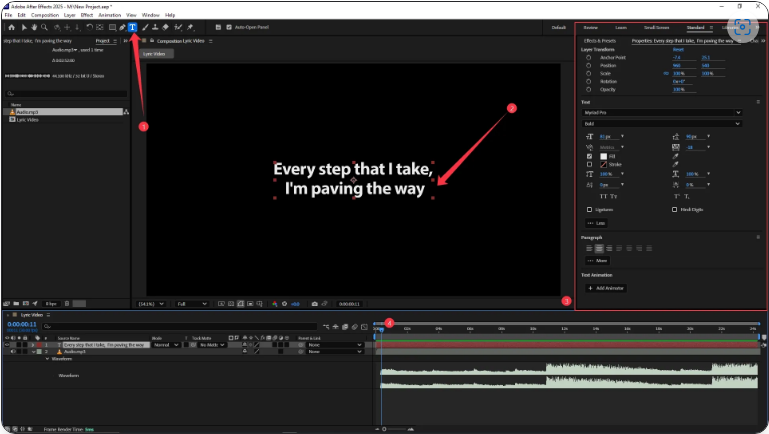Take a snapshot with camera icon
The width and height of the screenshot is (769, 434).
coord(314,304)
